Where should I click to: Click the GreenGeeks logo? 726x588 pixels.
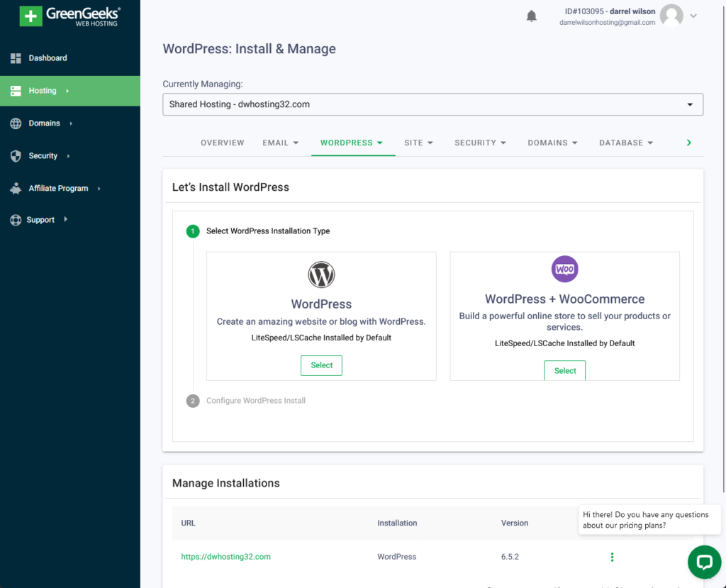[x=70, y=16]
